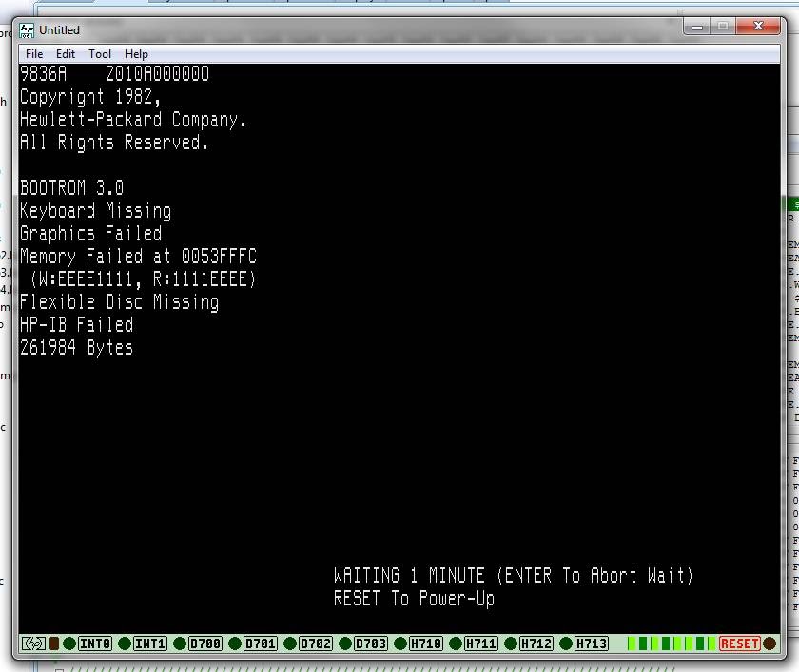Click the D702 disk label
799x672 pixels.
(316, 643)
